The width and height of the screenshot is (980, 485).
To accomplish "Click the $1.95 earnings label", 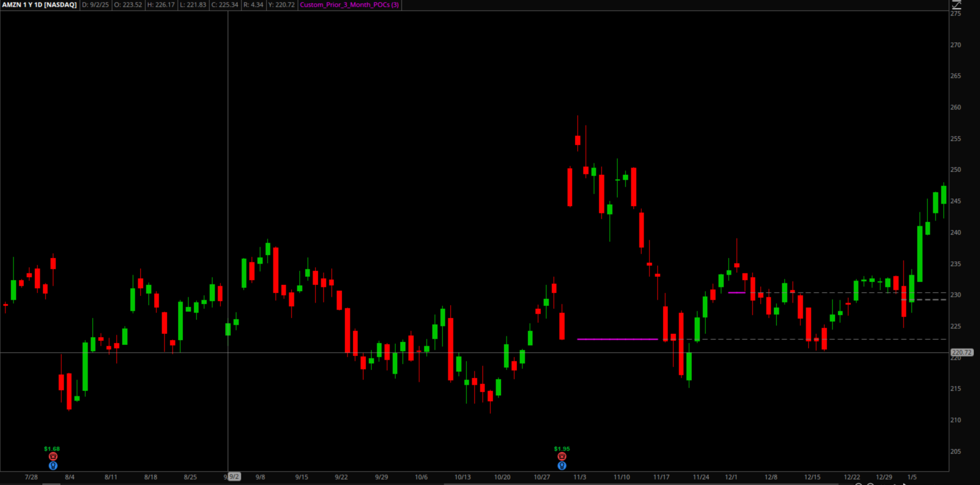I will click(x=562, y=449).
